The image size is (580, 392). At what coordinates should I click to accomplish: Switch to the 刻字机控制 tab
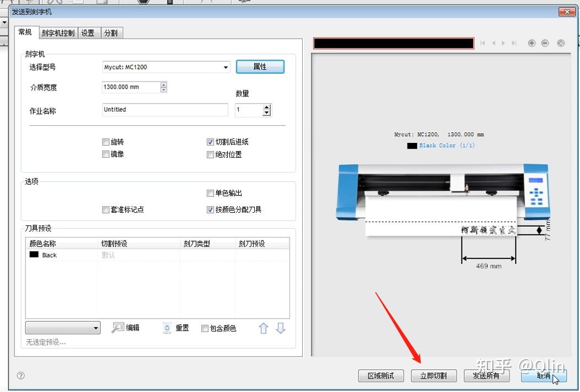[x=59, y=33]
